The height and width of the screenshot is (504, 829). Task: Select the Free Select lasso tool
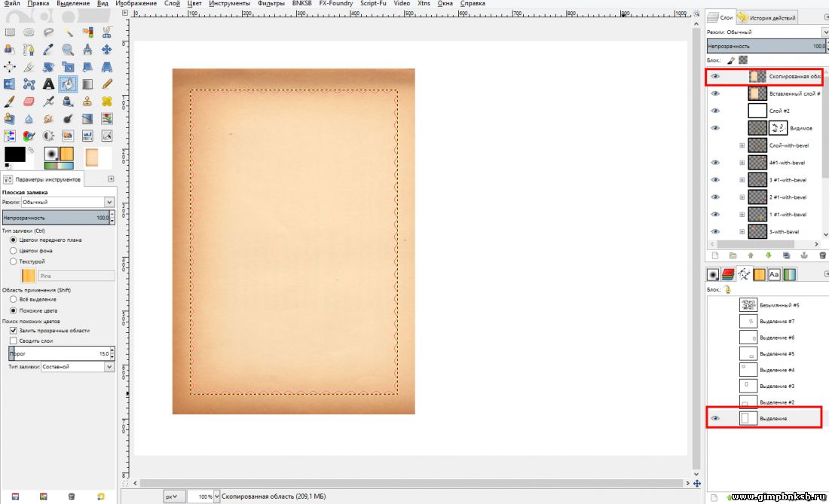pos(49,32)
